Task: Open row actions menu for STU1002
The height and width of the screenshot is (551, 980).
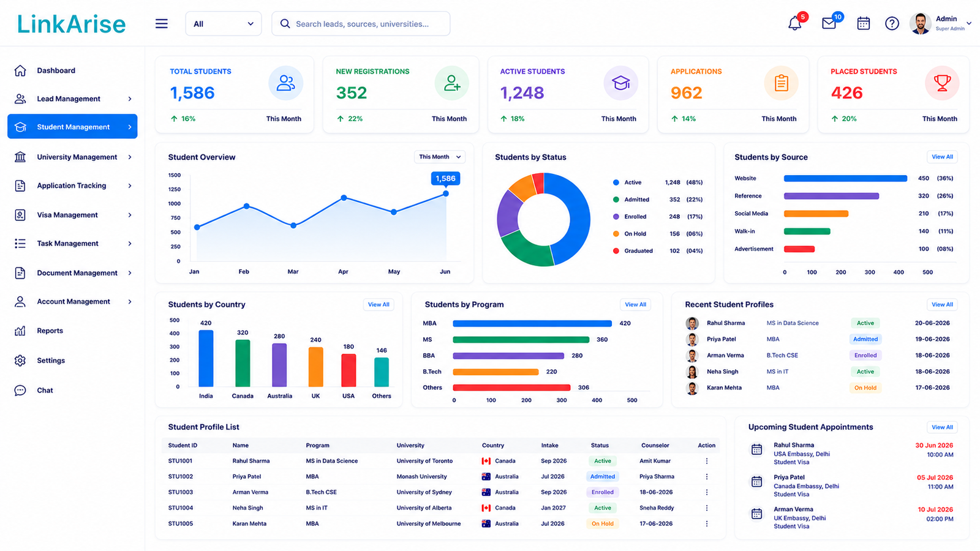Action: point(707,476)
